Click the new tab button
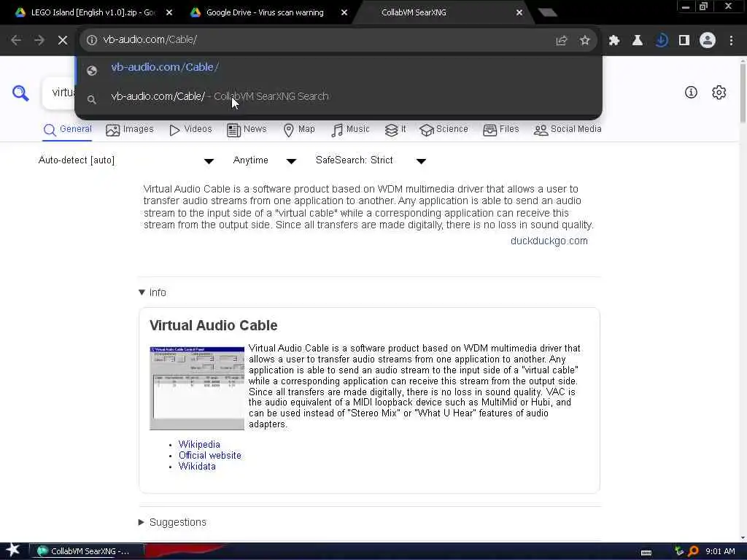Image resolution: width=747 pixels, height=560 pixels. click(x=547, y=13)
